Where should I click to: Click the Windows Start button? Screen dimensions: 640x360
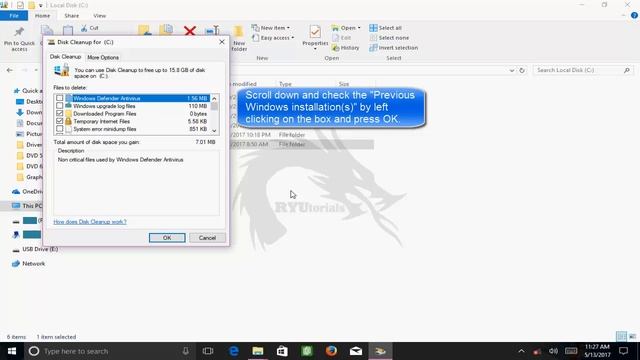click(12, 351)
